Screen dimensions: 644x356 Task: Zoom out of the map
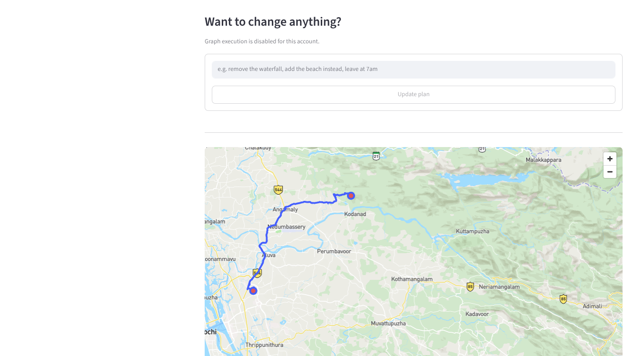[610, 172]
